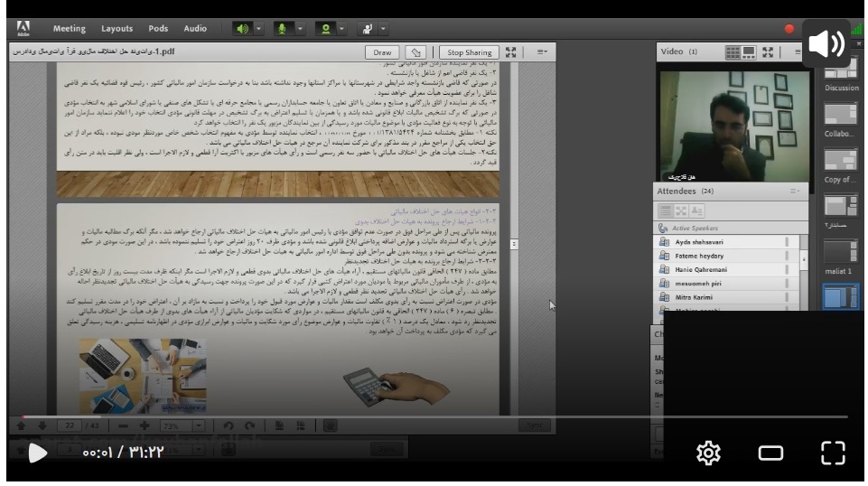Seek along the video progress bar
The image size is (868, 486).
(x=434, y=416)
